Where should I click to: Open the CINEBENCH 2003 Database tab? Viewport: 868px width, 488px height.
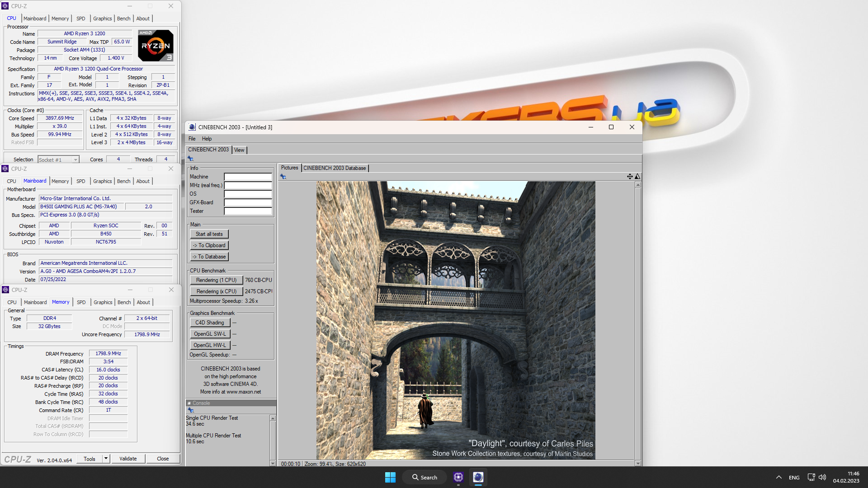click(x=335, y=168)
